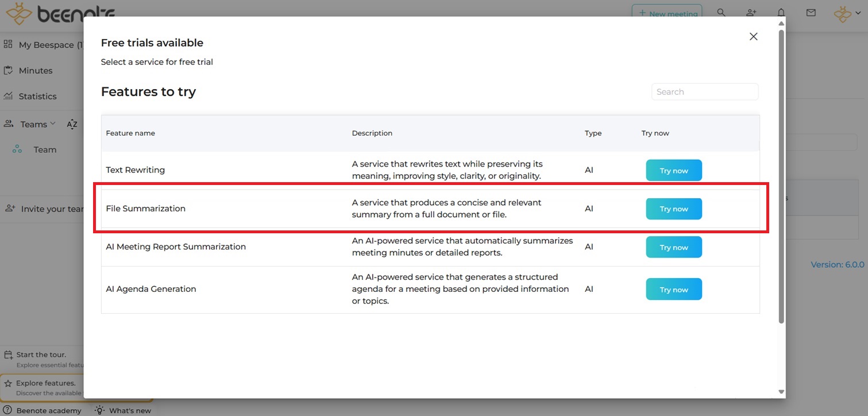
Task: Go to Minutes in sidebar
Action: (x=35, y=71)
